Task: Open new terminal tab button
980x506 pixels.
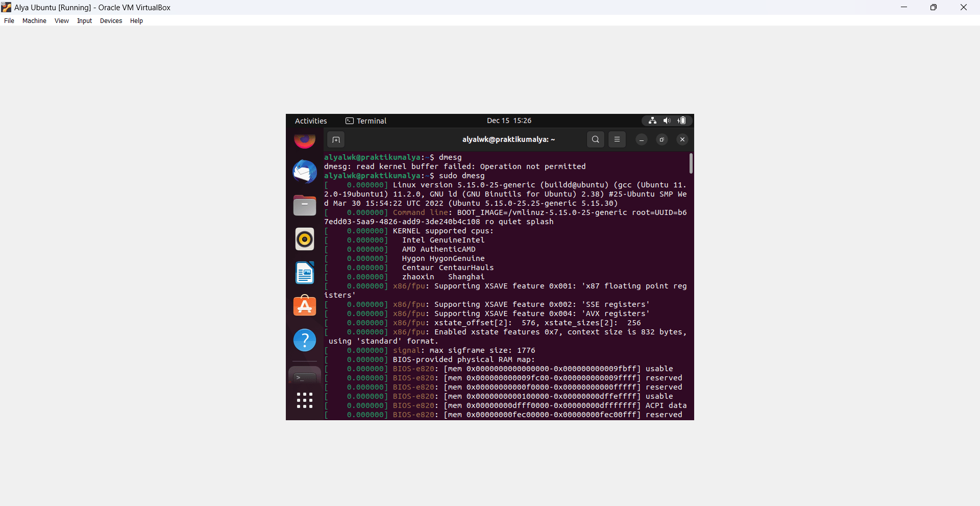Action: (336, 139)
